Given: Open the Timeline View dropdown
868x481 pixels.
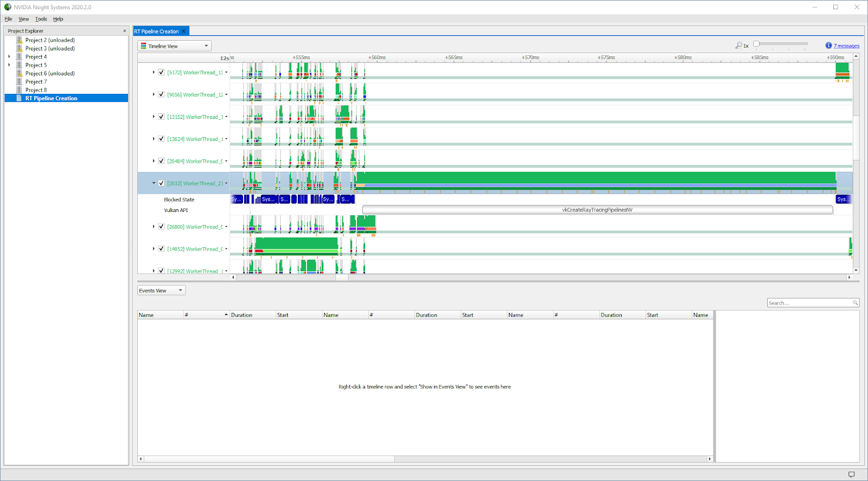Looking at the screenshot, I should click(174, 46).
